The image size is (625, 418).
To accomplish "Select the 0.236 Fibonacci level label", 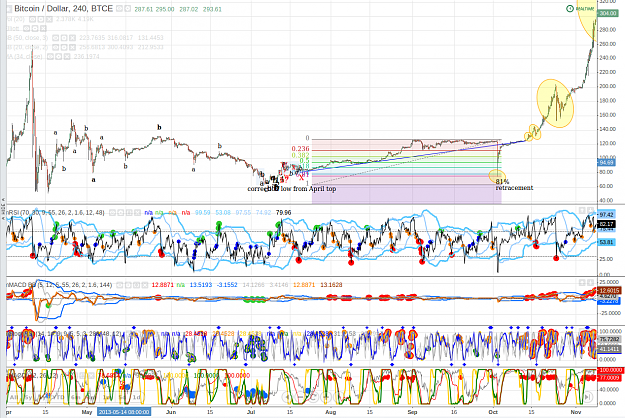I will click(x=300, y=149).
